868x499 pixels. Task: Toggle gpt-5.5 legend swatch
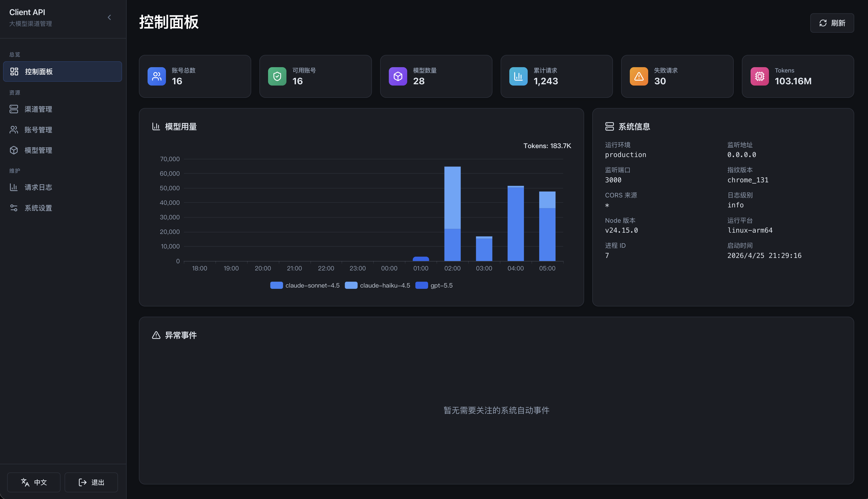point(422,285)
